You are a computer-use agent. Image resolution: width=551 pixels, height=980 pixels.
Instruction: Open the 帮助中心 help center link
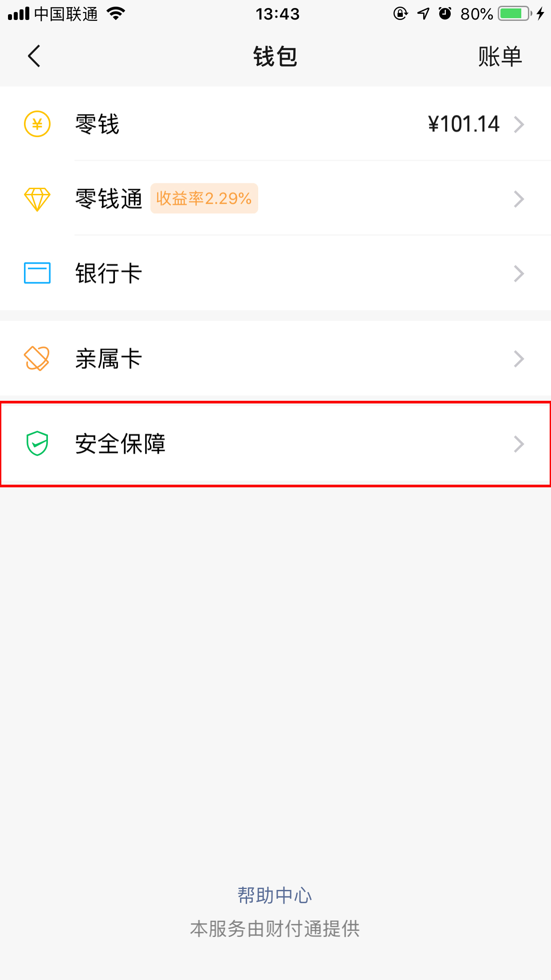(275, 895)
